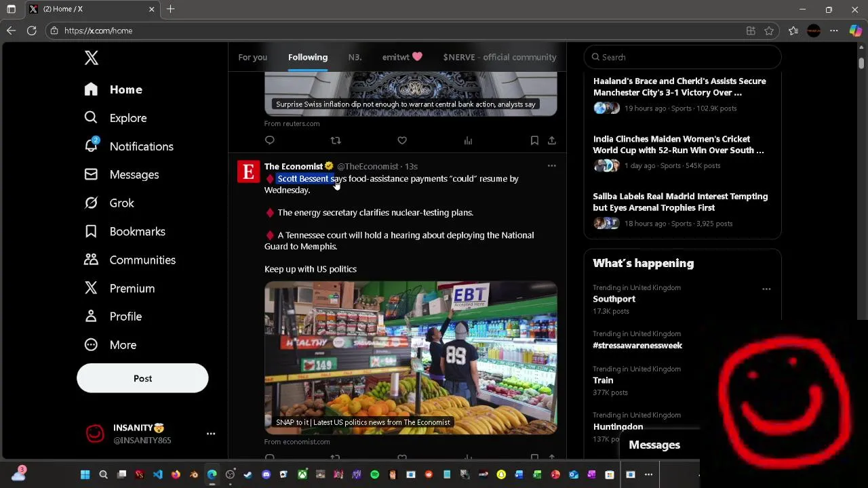Go back in the browser
The image size is (868, 488).
point(11,30)
